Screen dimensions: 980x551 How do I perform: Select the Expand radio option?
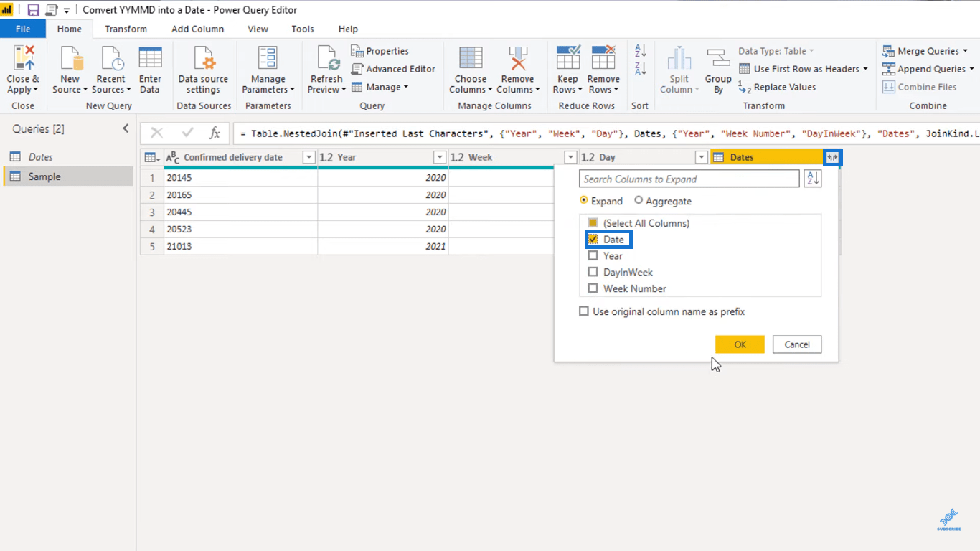pos(583,201)
